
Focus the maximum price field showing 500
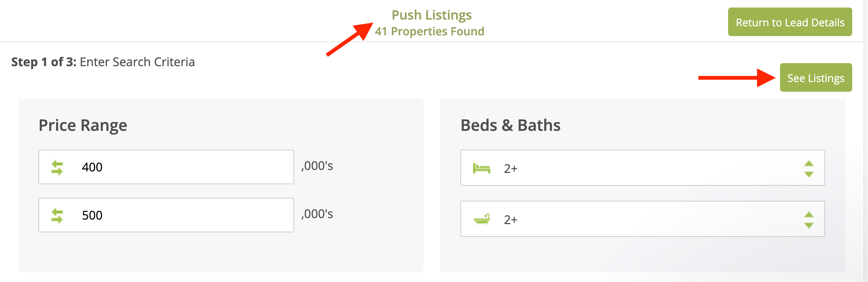point(184,215)
